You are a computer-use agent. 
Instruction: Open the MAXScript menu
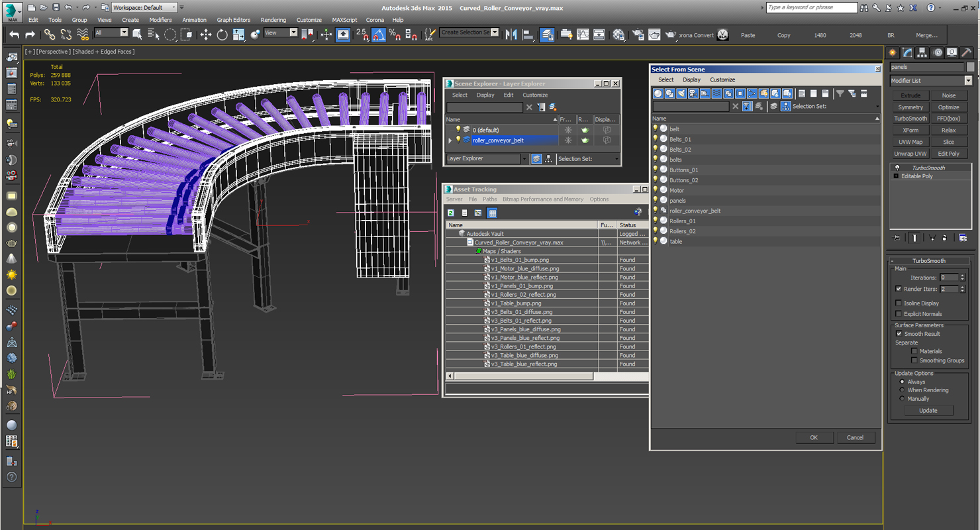point(344,20)
